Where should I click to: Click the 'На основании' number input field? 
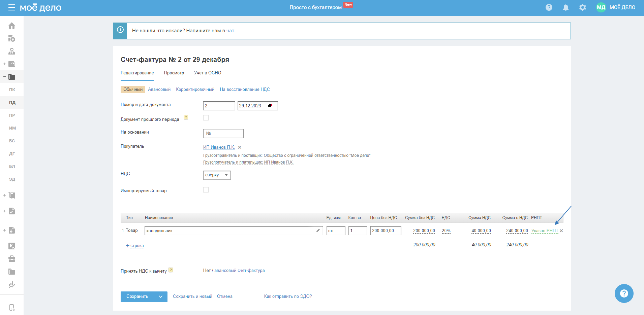(x=223, y=133)
